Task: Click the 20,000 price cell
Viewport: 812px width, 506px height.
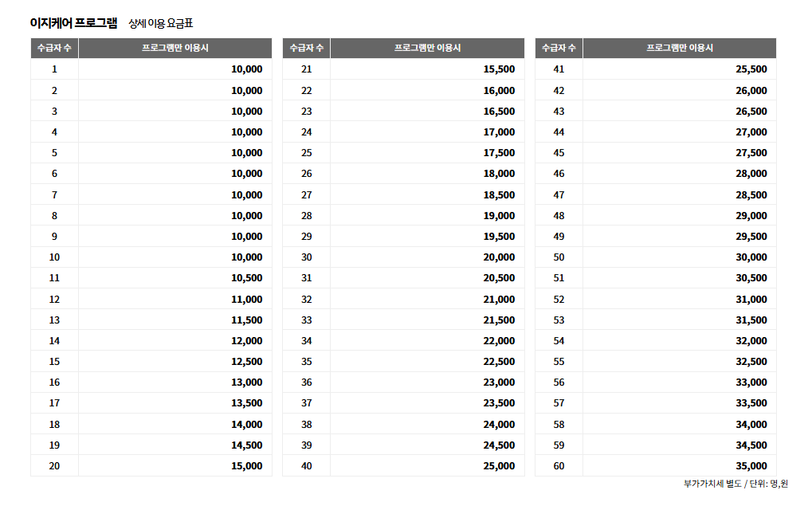Action: coord(499,257)
